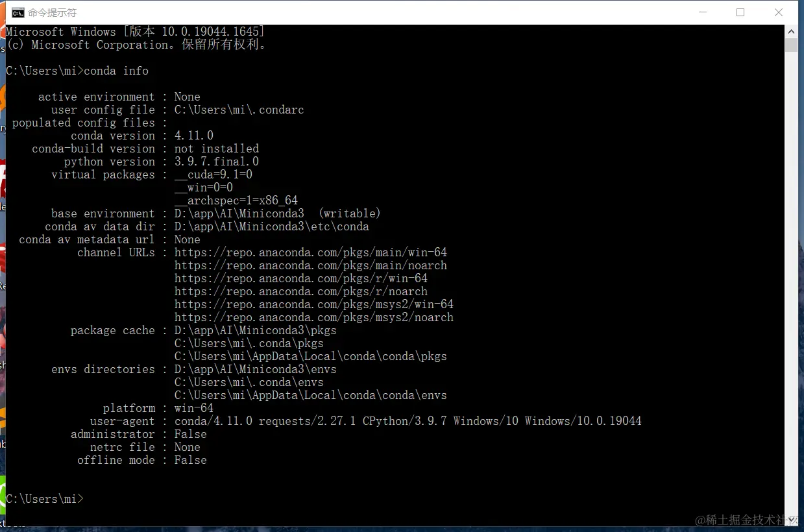This screenshot has height=532, width=804.
Task: Click the 'netrc file : None' line
Action: point(145,447)
